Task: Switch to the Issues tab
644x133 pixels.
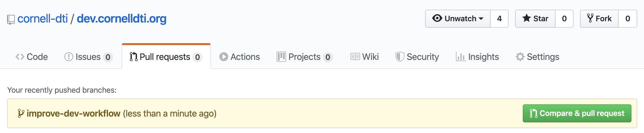Action: (88, 57)
